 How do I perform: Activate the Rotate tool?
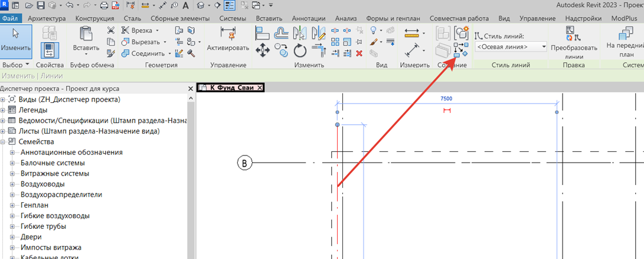click(x=300, y=51)
